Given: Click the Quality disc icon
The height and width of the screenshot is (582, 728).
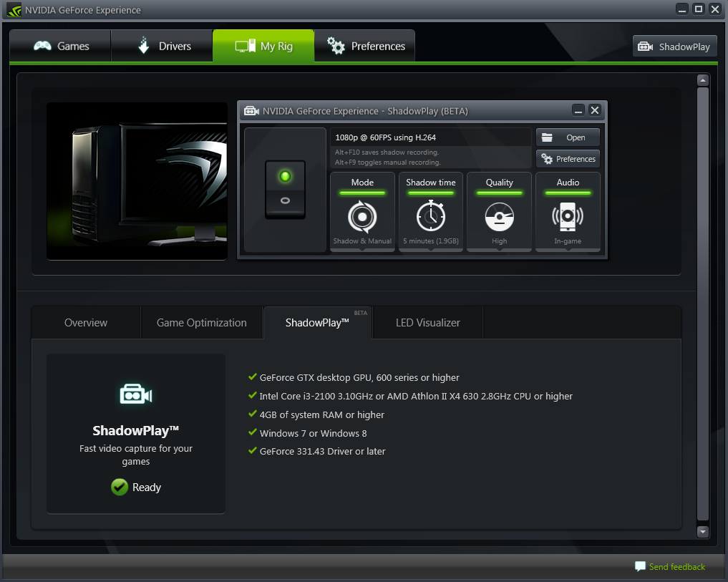Looking at the screenshot, I should coord(499,217).
